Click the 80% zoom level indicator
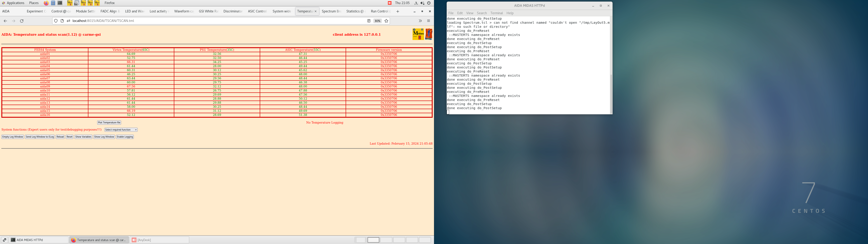868x244 pixels. pyautogui.click(x=377, y=21)
